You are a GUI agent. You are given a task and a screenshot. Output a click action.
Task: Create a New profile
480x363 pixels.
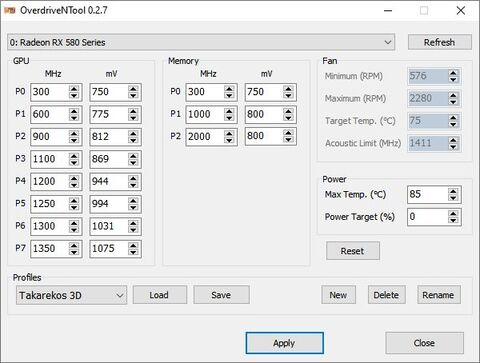click(338, 295)
